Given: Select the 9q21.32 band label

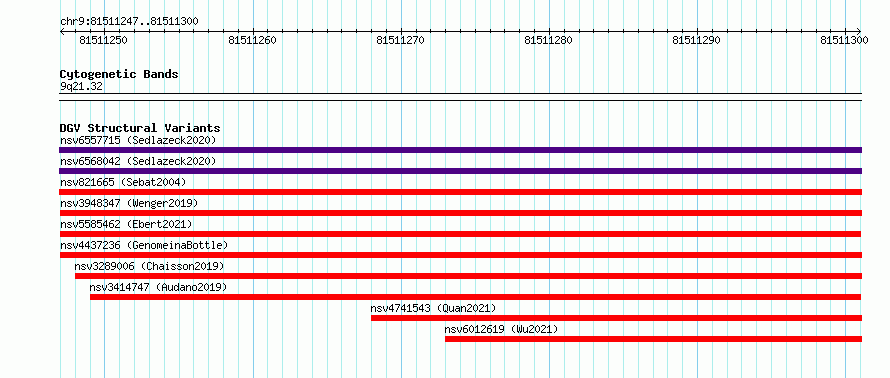Looking at the screenshot, I should [81, 87].
